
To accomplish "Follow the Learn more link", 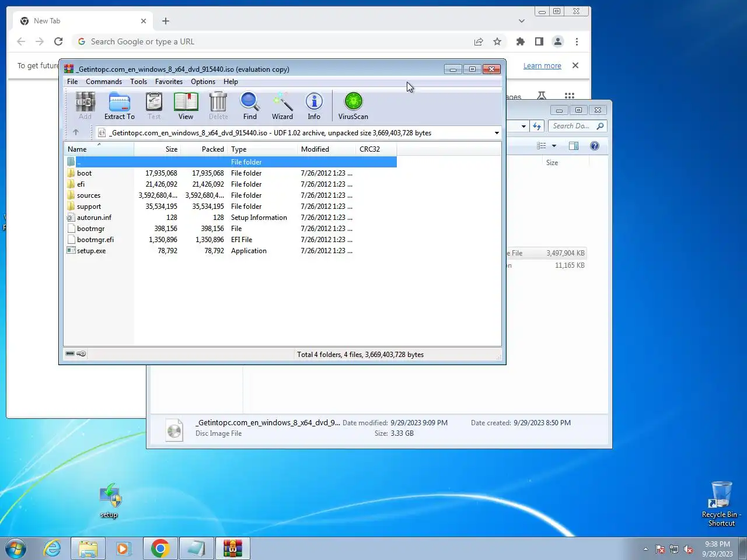I will click(x=542, y=66).
